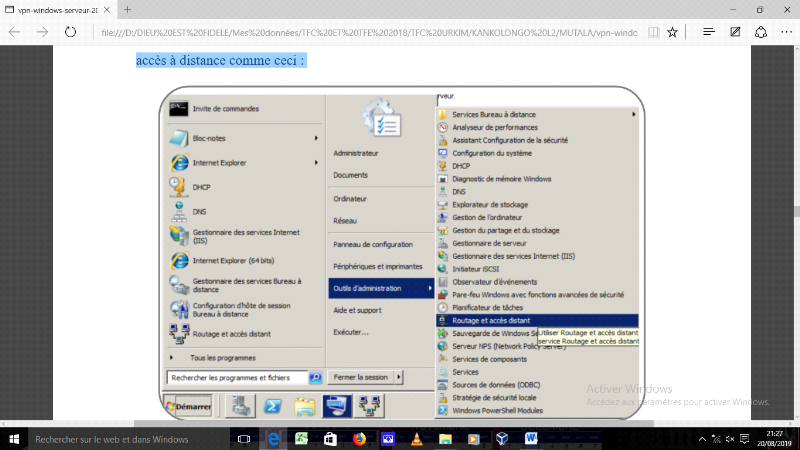800x450 pixels.
Task: Expand the Bloc-notes submenu arrow
Action: 316,138
